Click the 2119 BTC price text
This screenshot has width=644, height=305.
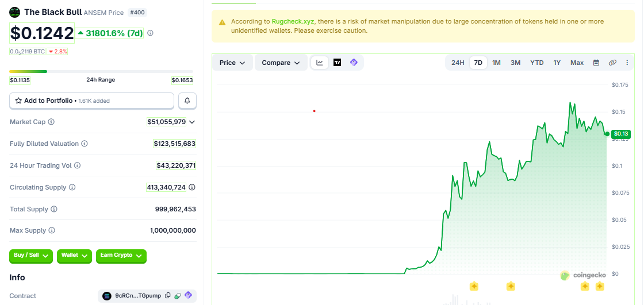26,52
